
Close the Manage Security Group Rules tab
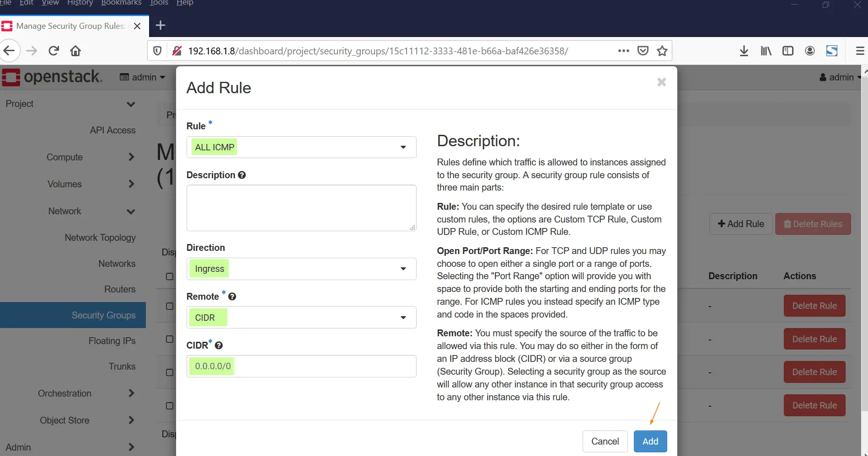[x=137, y=26]
